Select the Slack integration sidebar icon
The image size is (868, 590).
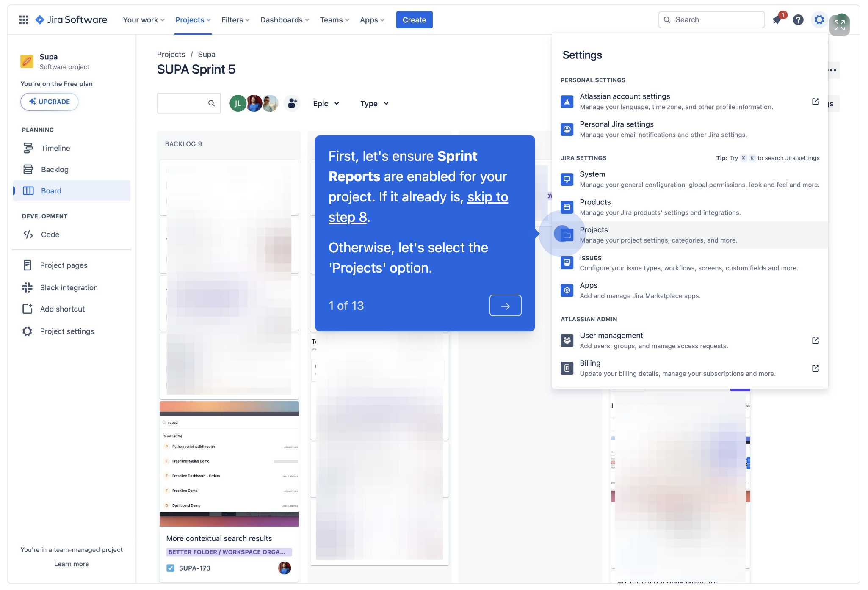[27, 287]
